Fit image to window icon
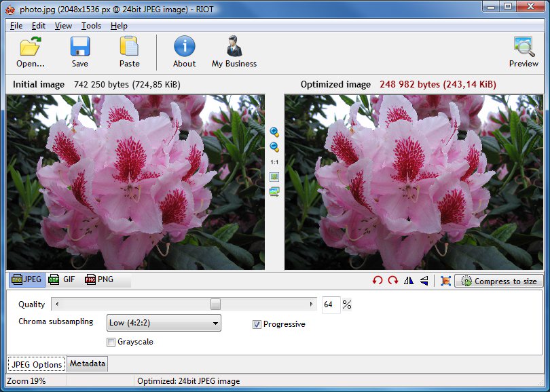The image size is (550, 392). [x=274, y=177]
